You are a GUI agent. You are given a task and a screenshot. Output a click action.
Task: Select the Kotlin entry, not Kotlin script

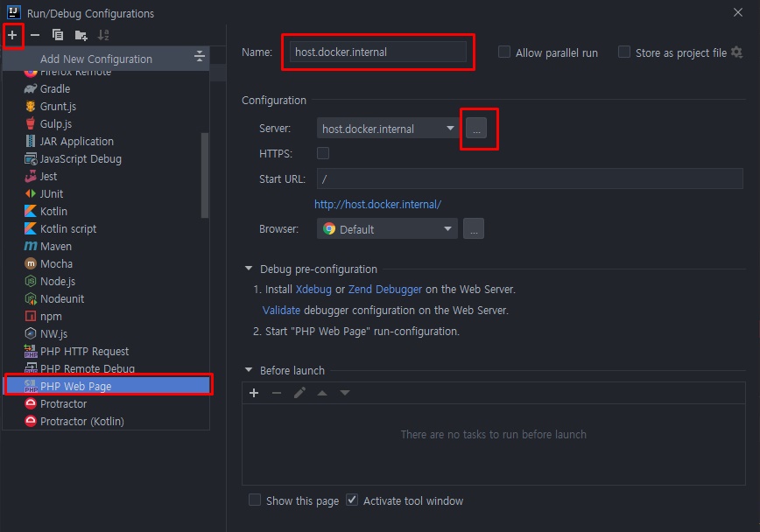107,211
